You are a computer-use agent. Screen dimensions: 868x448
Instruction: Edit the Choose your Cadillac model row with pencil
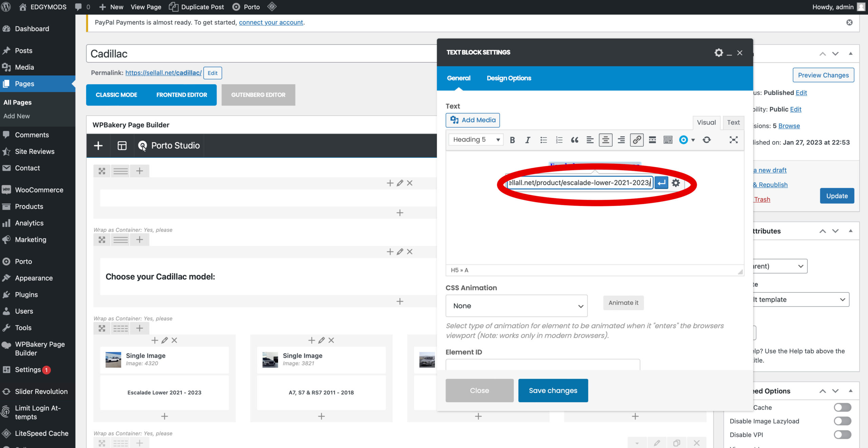tap(400, 251)
